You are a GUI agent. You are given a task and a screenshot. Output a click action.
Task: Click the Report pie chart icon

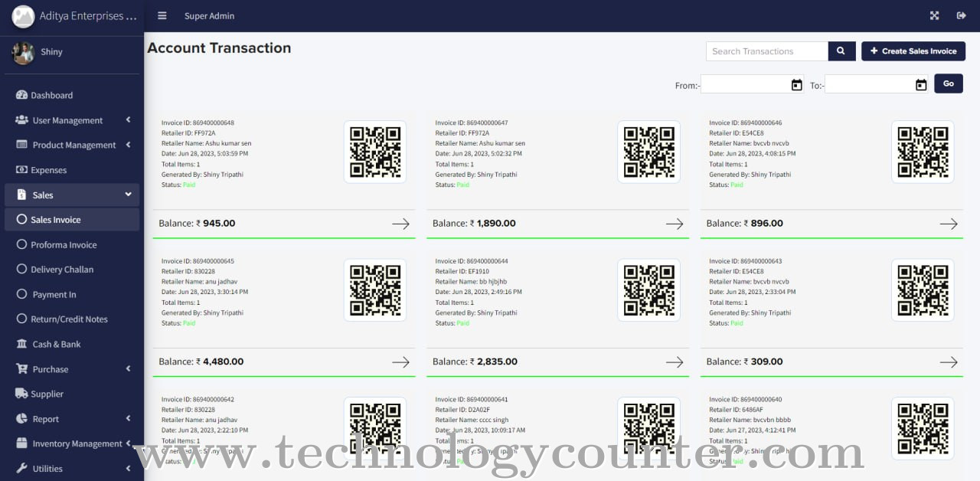tap(21, 419)
